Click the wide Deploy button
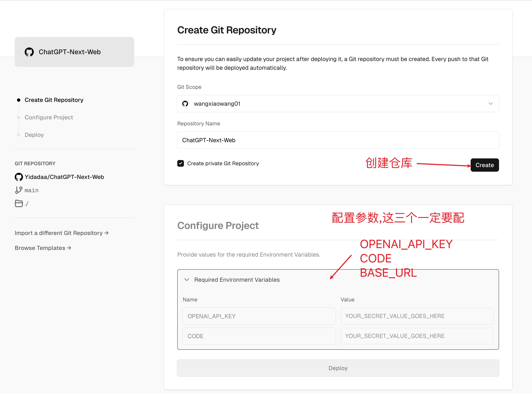 pos(338,368)
